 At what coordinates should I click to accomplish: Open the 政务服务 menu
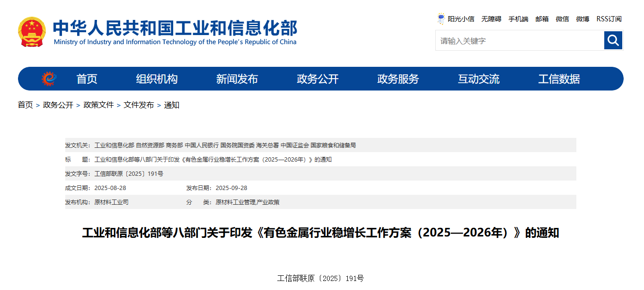click(397, 79)
